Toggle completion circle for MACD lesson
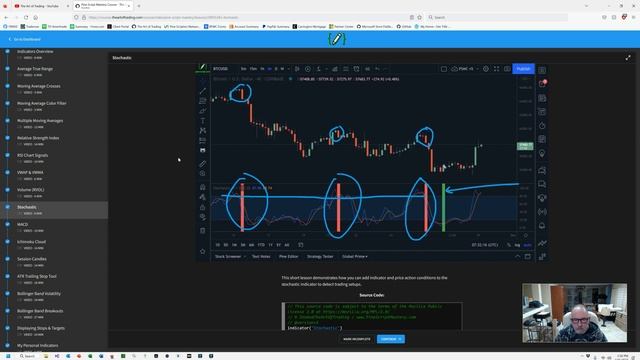The width and height of the screenshot is (640, 360). [x=7, y=224]
